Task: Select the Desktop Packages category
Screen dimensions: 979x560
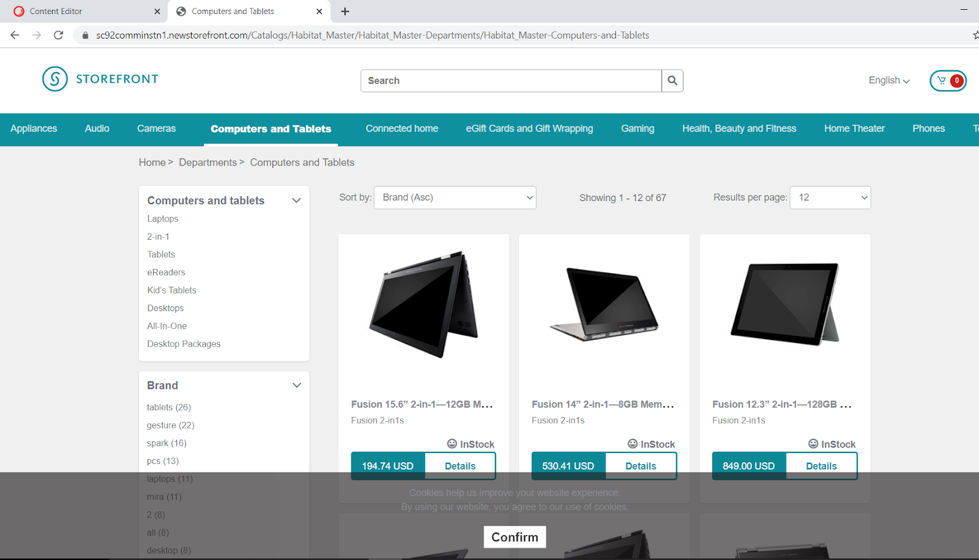Action: coord(184,344)
